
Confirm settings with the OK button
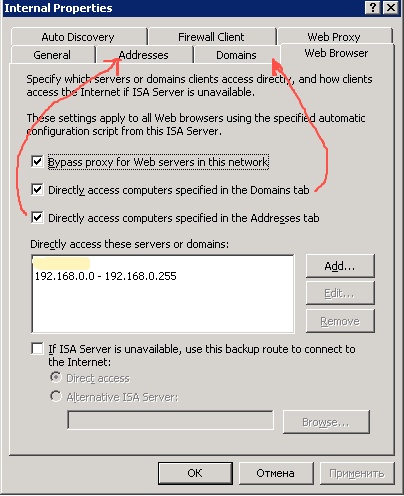point(195,473)
